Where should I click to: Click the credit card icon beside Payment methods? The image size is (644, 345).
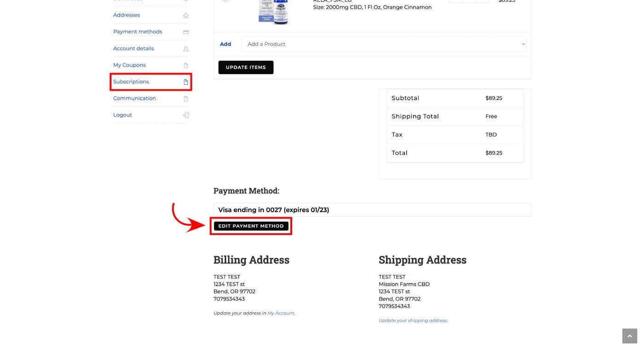click(x=186, y=32)
